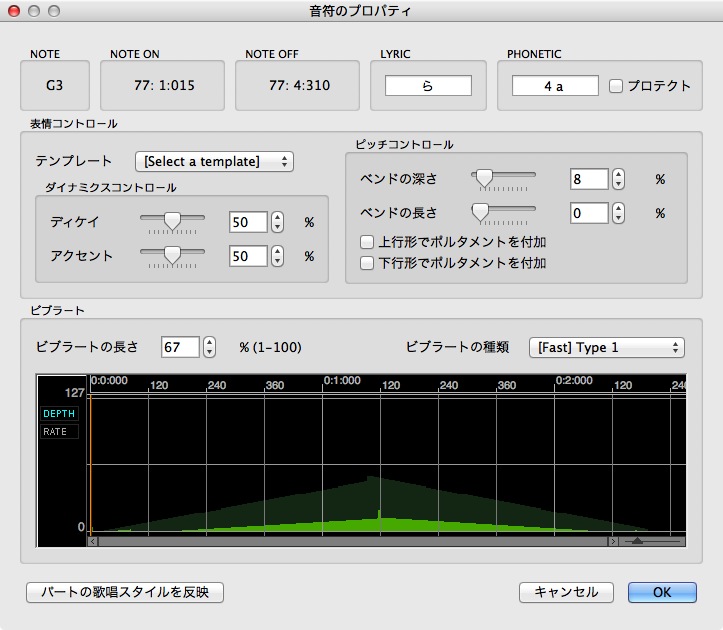Select the DEPTH vibrato mode button
This screenshot has height=630, width=723.
tap(59, 414)
